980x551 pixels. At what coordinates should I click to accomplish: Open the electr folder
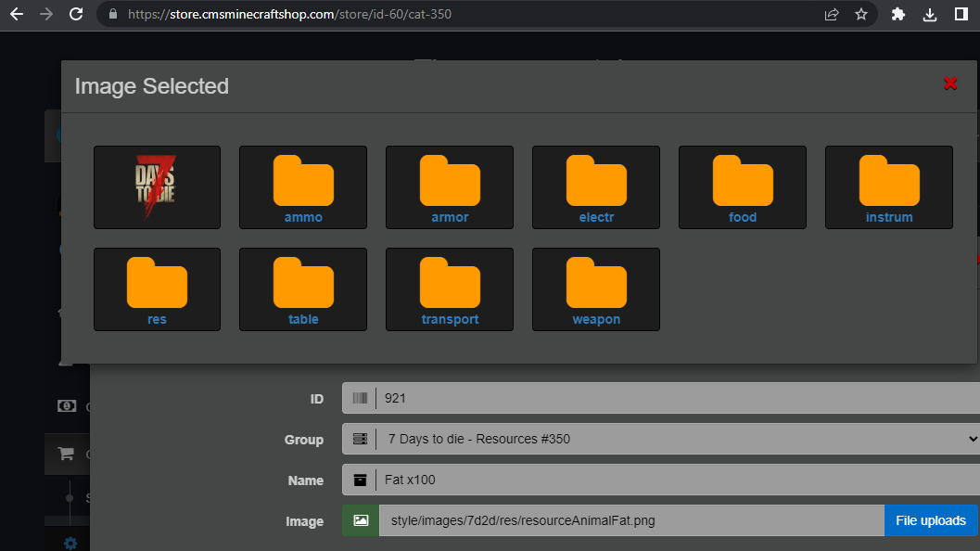(x=596, y=186)
